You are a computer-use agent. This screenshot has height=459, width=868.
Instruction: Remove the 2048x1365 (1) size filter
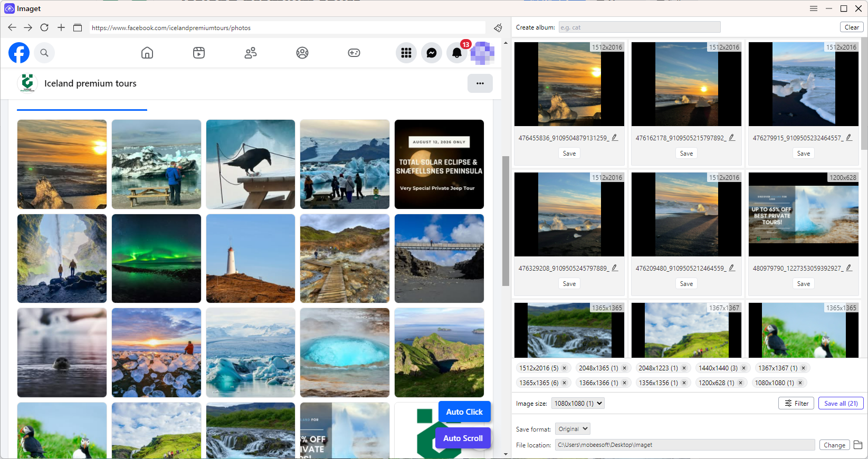624,368
